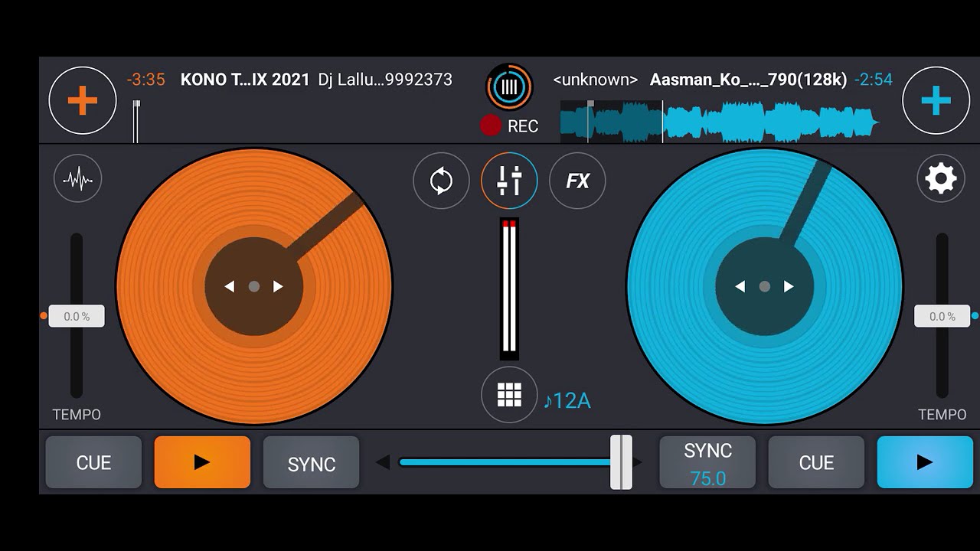
Task: Click the blue turntable platter
Action: 765,286
